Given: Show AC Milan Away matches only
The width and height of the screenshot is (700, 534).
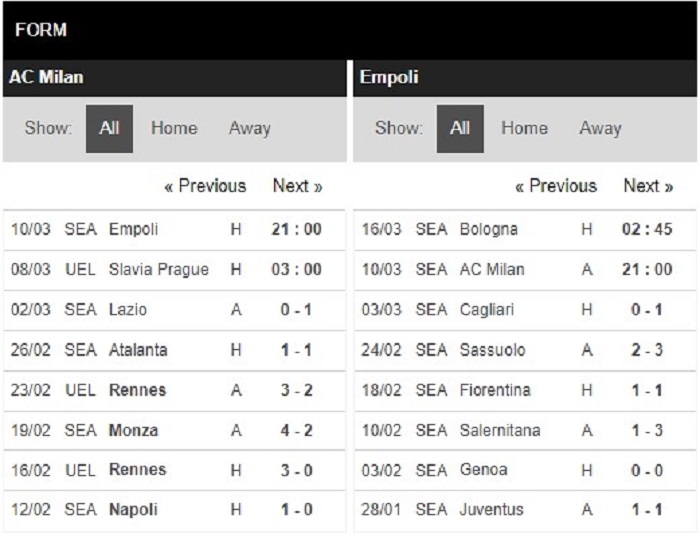Looking at the screenshot, I should tap(250, 129).
